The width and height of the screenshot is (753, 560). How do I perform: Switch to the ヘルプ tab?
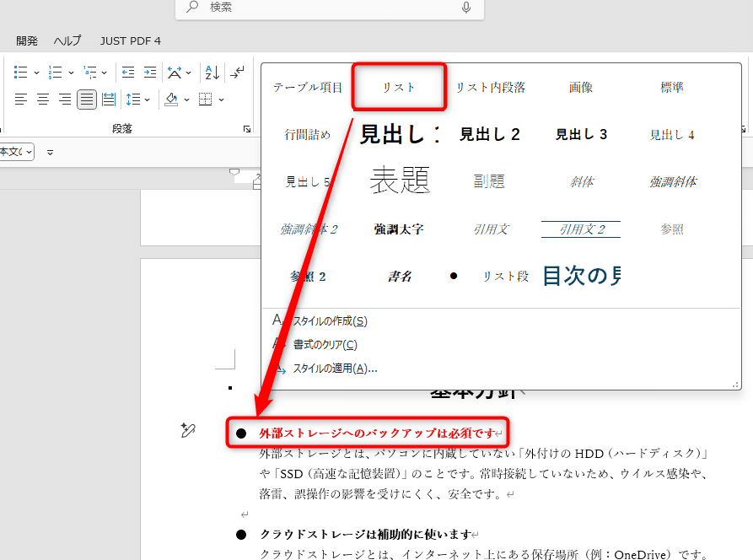[x=67, y=40]
